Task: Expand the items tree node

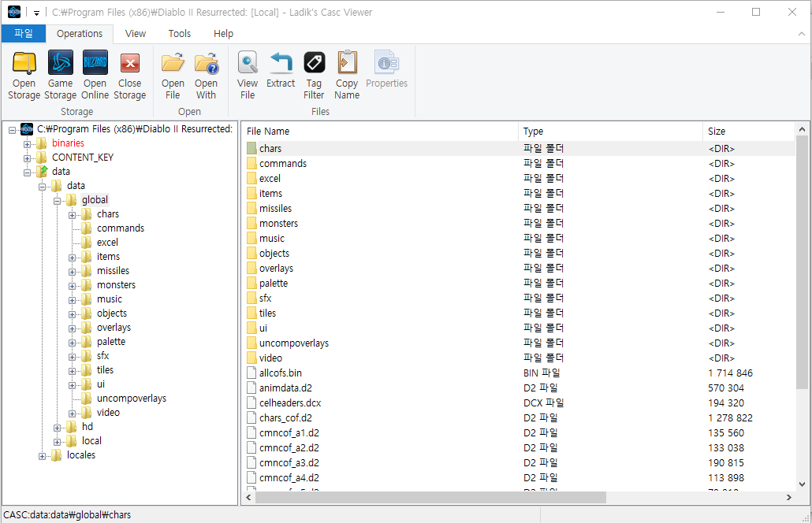Action: tap(72, 258)
